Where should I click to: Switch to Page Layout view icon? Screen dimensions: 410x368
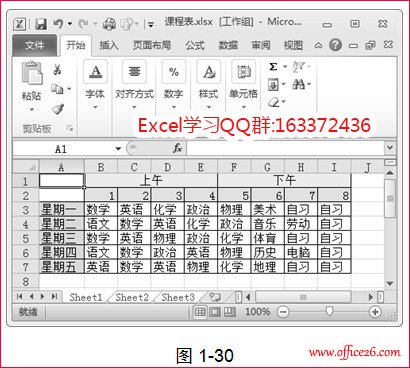(215, 312)
